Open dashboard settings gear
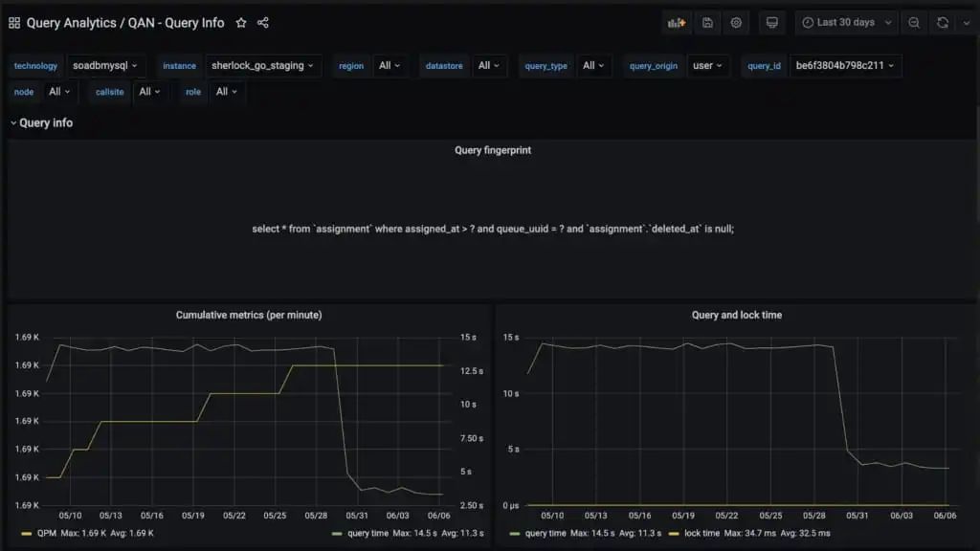980x551 pixels. pyautogui.click(x=736, y=23)
